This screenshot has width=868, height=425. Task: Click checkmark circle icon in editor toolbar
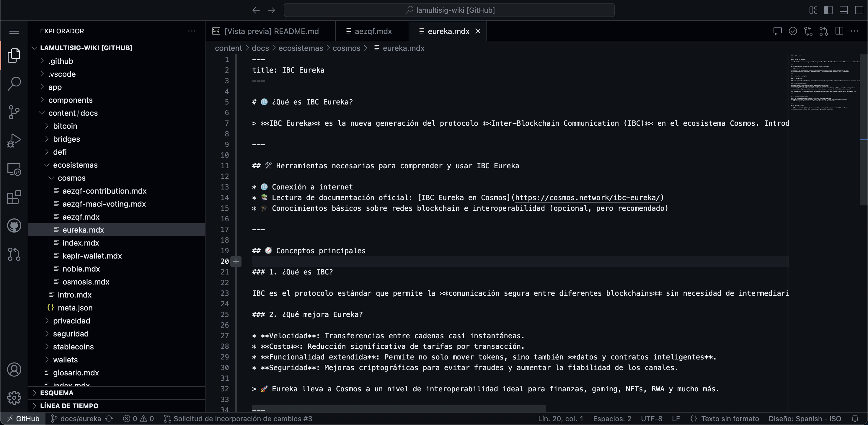[793, 31]
